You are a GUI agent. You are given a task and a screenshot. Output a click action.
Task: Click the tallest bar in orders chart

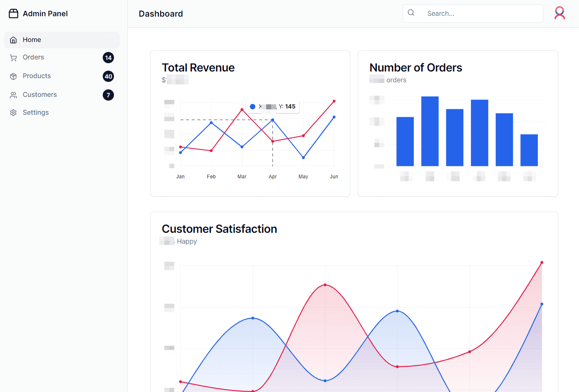coord(430,131)
